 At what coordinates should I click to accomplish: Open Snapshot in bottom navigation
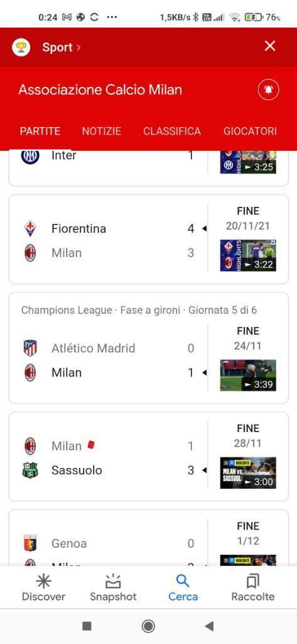(x=113, y=588)
